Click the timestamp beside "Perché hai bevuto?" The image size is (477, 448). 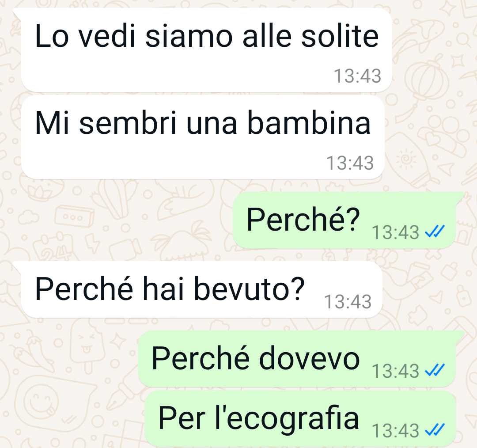[x=348, y=302]
